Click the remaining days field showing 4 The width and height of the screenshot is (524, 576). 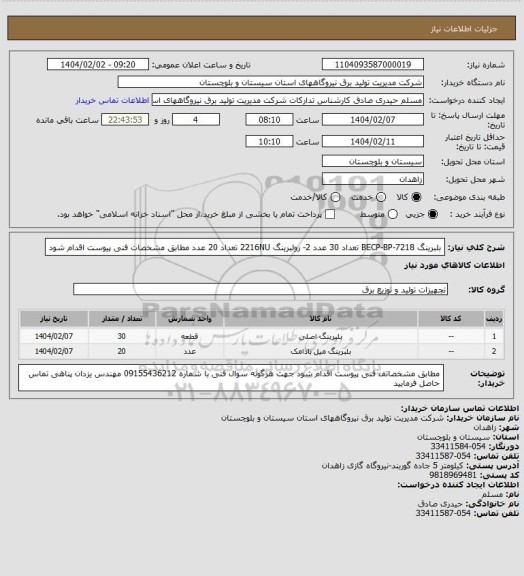click(196, 120)
